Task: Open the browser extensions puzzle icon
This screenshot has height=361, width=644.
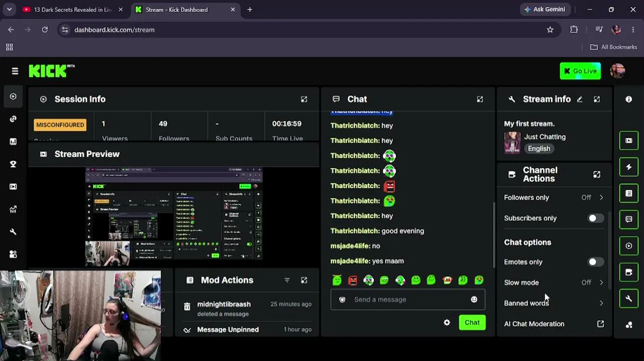Action: tap(574, 30)
